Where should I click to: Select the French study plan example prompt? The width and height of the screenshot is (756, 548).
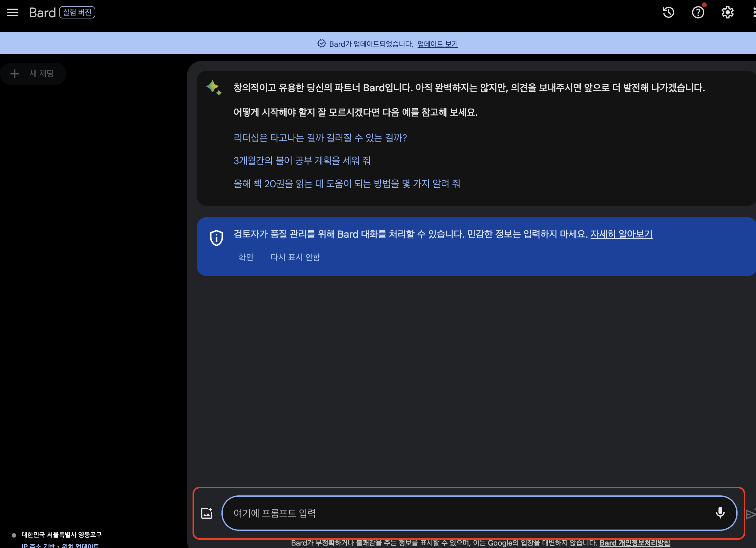[302, 161]
